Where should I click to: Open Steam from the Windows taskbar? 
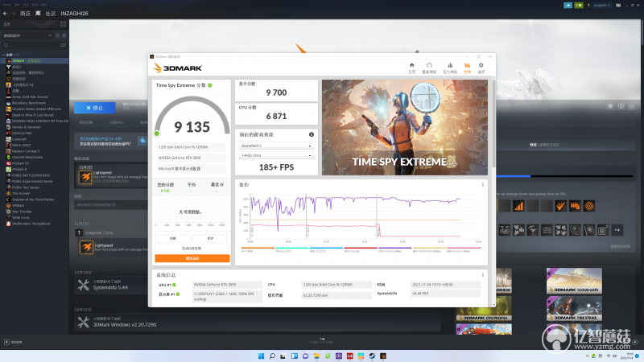tap(372, 356)
